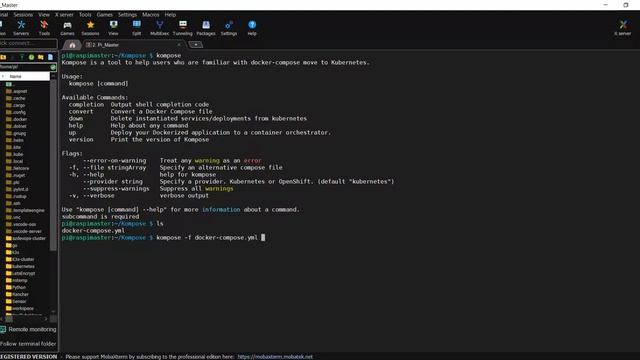Click the Quick connect input field
This screenshot has height=360, width=640.
(28, 43)
